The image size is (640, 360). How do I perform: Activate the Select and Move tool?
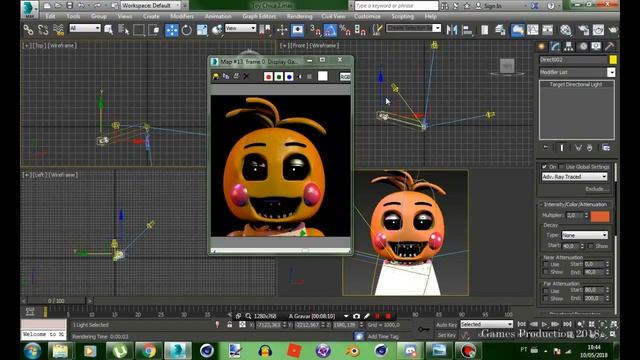point(171,30)
